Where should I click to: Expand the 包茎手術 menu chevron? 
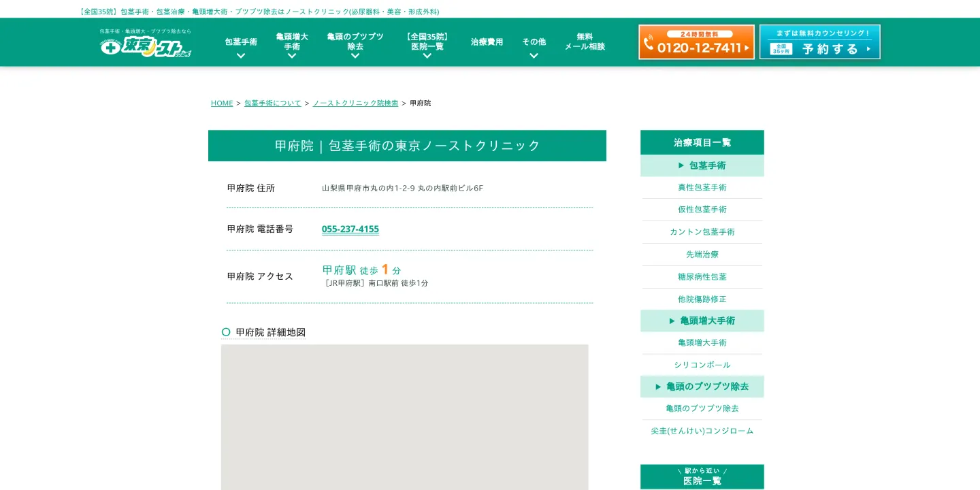coord(241,56)
